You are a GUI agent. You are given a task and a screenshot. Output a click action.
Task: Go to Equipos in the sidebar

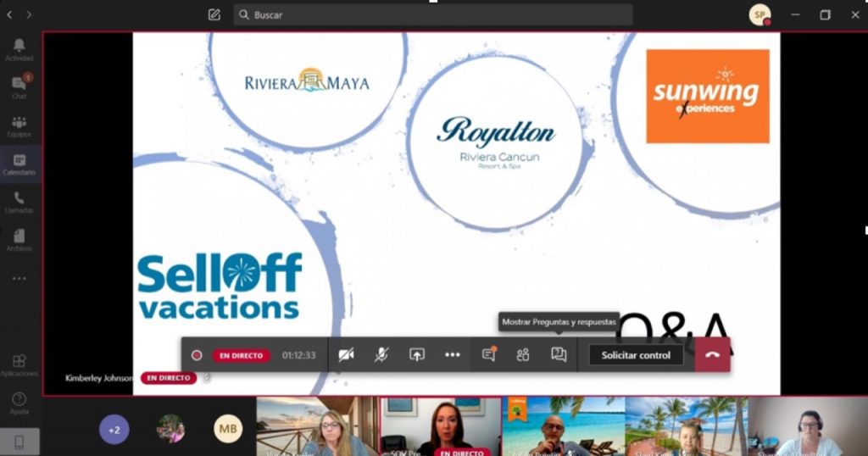tap(19, 126)
